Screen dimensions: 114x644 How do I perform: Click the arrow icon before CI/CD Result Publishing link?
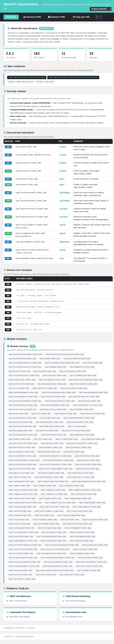63,601
